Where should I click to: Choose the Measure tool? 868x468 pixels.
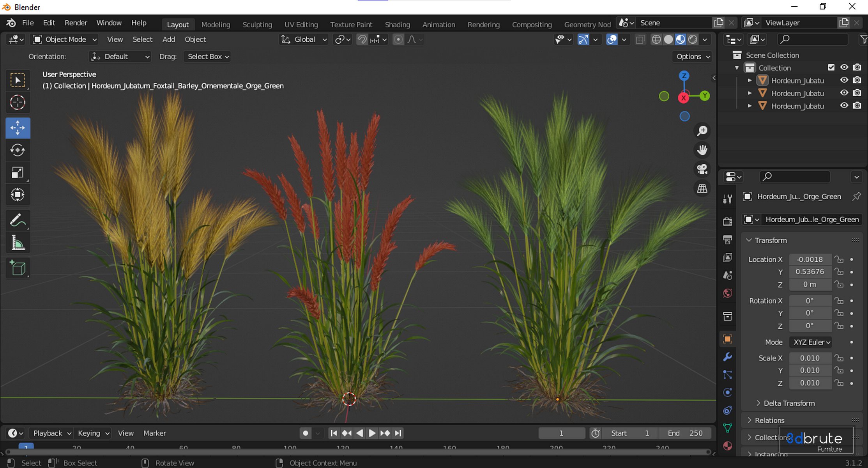tap(18, 243)
